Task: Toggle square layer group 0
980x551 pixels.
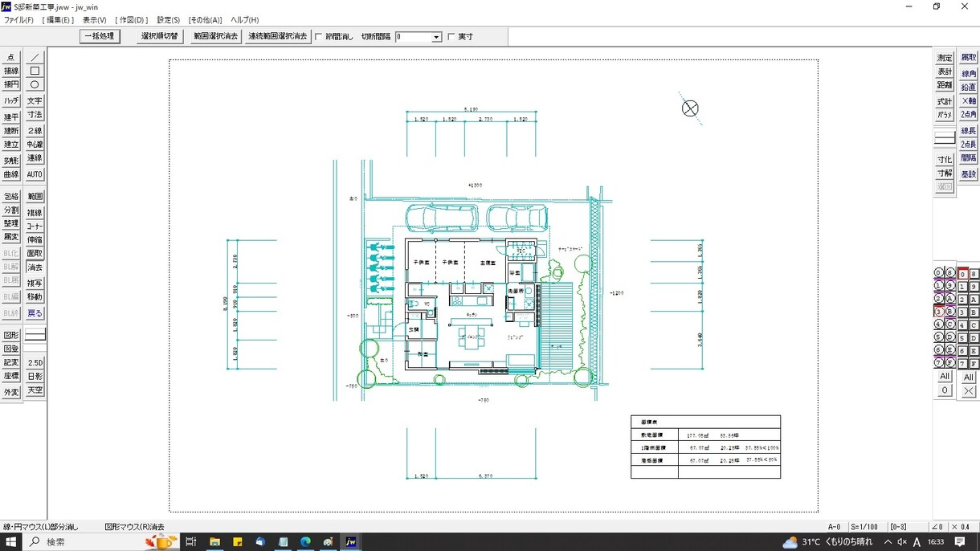Action: pyautogui.click(x=962, y=274)
